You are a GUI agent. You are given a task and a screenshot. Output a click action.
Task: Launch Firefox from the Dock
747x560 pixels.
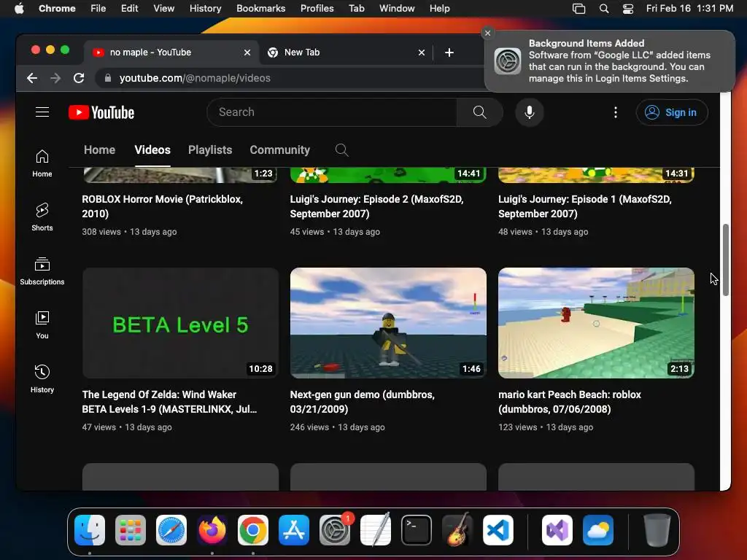click(212, 530)
